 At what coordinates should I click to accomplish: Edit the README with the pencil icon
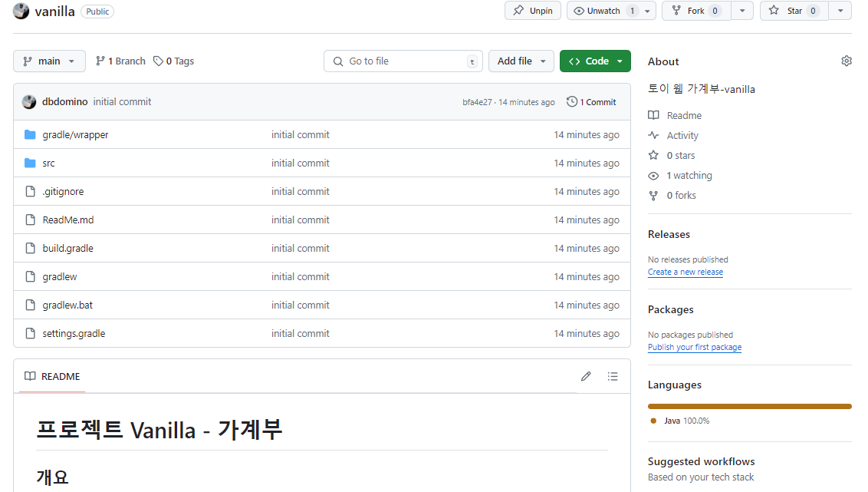(x=587, y=377)
